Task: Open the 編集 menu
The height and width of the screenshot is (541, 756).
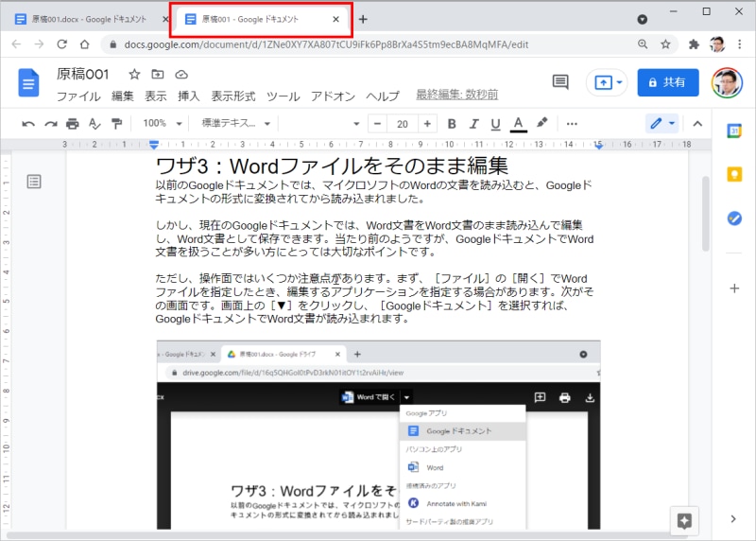Action: pyautogui.click(x=123, y=96)
